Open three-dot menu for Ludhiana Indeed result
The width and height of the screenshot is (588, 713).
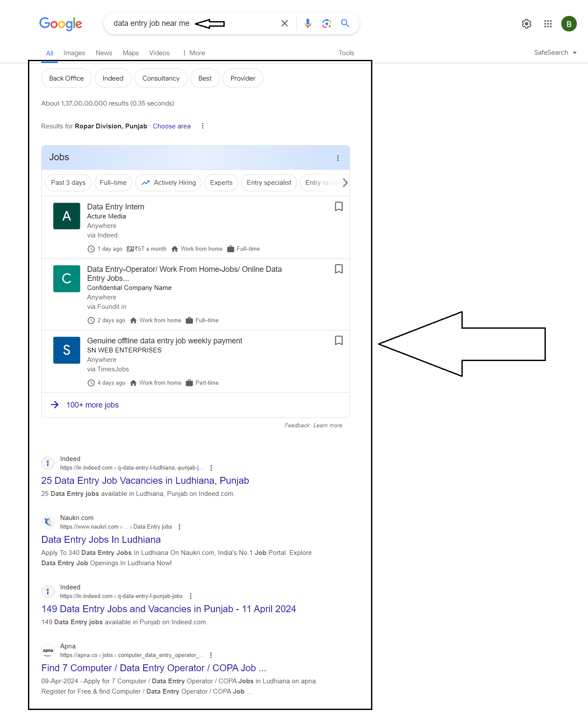pos(211,468)
